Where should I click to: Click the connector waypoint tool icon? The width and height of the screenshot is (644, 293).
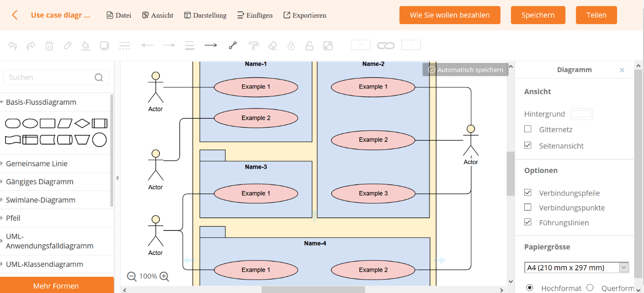point(232,45)
